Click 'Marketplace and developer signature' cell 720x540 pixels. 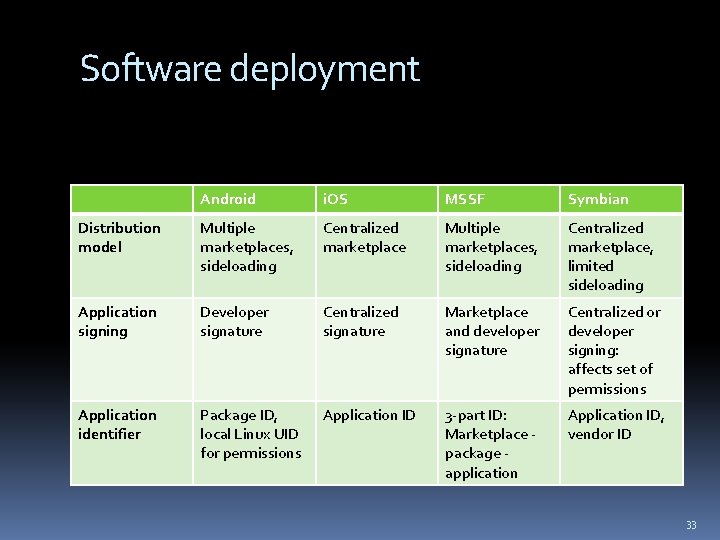499,349
